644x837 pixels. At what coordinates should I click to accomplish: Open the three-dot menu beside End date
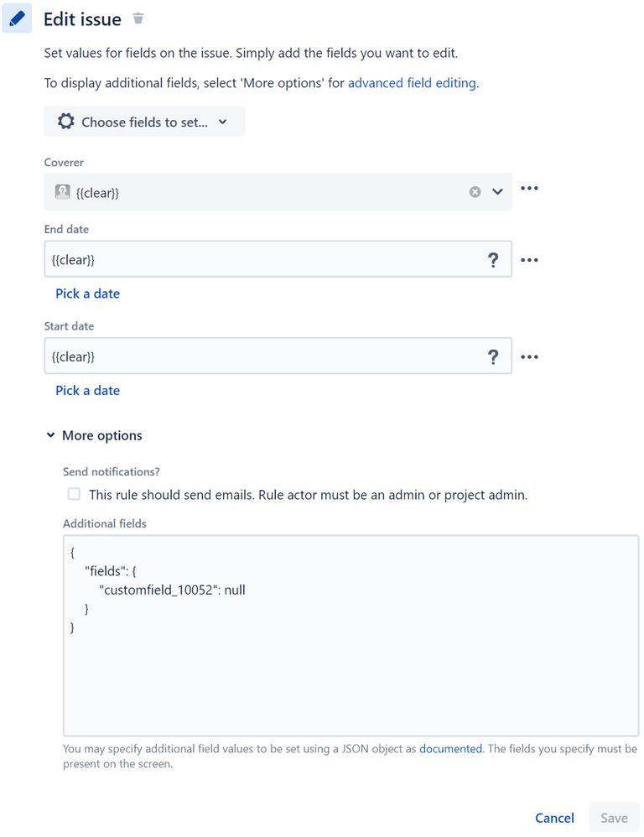coord(529,260)
